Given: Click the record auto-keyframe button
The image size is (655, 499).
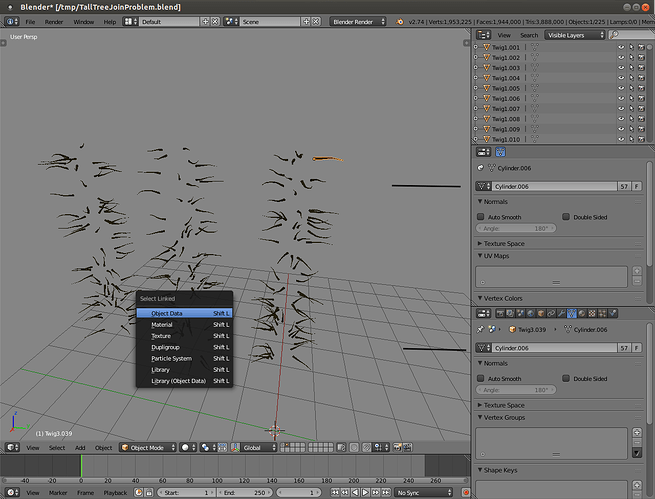Looking at the screenshot, I should click(x=466, y=493).
